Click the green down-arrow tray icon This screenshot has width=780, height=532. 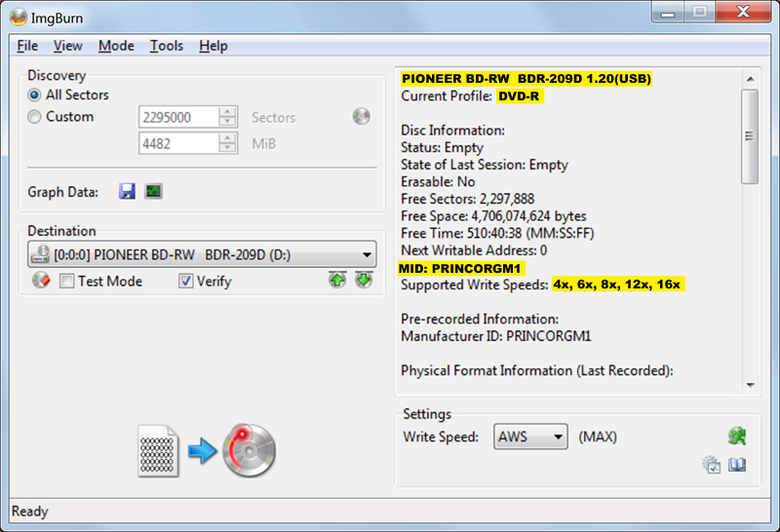364,281
